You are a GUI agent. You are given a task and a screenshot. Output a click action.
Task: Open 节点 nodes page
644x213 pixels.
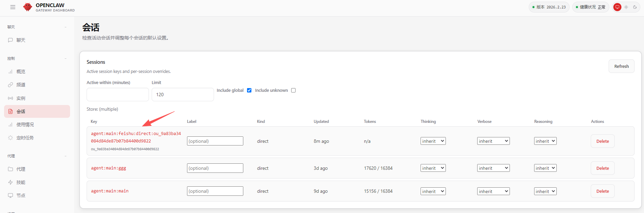pos(37,195)
